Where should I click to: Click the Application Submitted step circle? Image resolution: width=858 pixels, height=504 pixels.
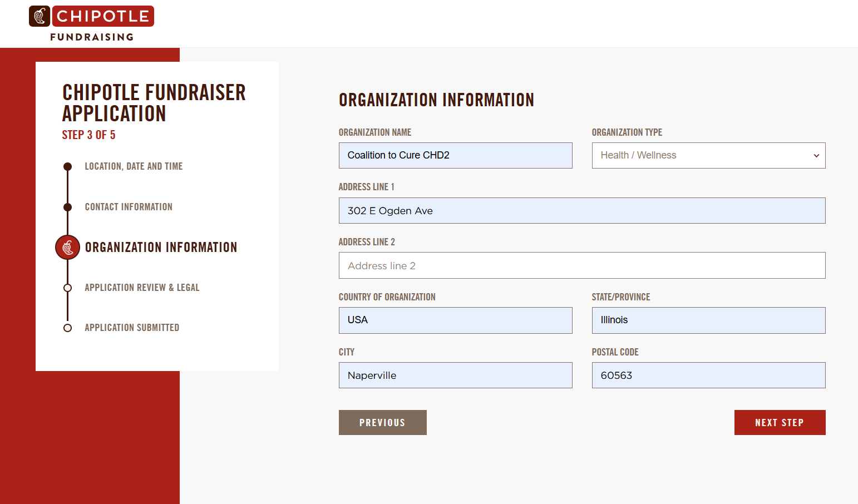pos(68,328)
